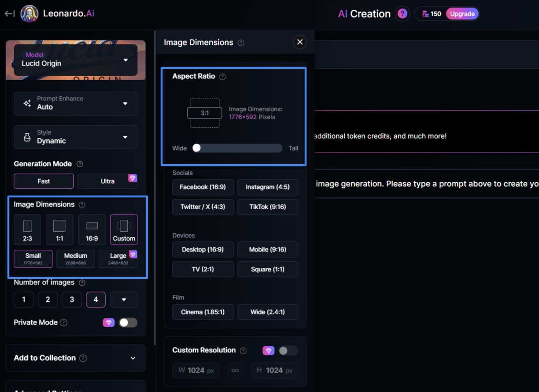The image size is (539, 392).
Task: Open the Lucid Origin model dropdown
Action: 75,59
